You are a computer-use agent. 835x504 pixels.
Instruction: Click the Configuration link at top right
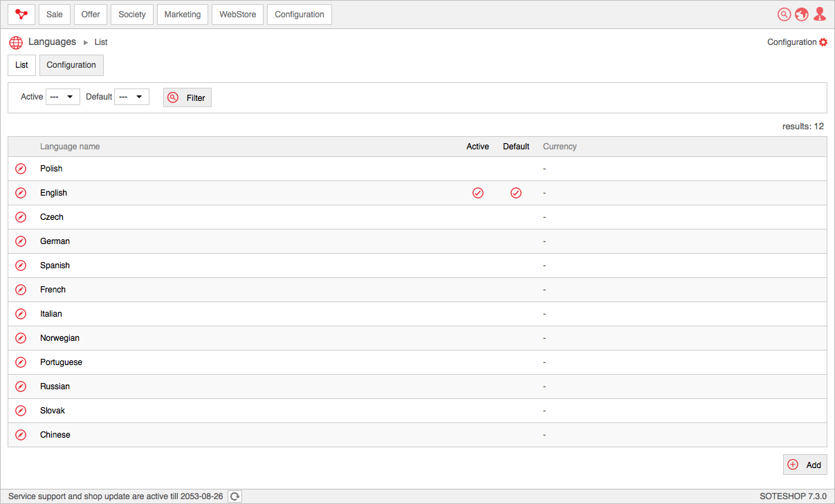click(792, 42)
